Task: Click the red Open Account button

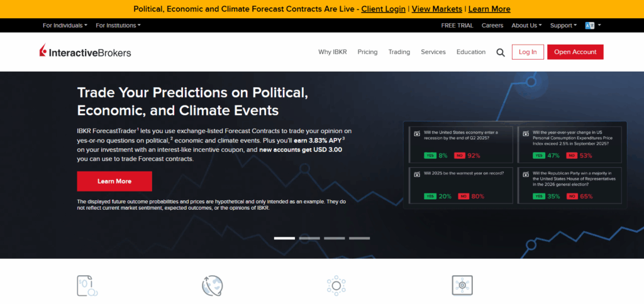Action: coord(575,52)
